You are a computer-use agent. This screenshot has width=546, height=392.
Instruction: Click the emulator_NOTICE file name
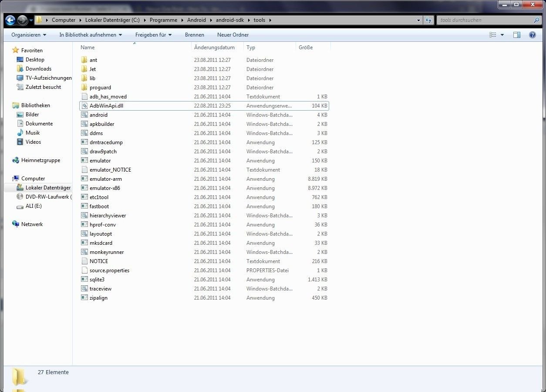[110, 170]
